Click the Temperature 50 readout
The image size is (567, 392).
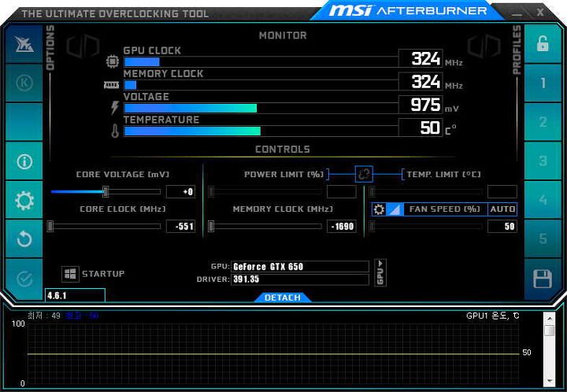point(421,128)
